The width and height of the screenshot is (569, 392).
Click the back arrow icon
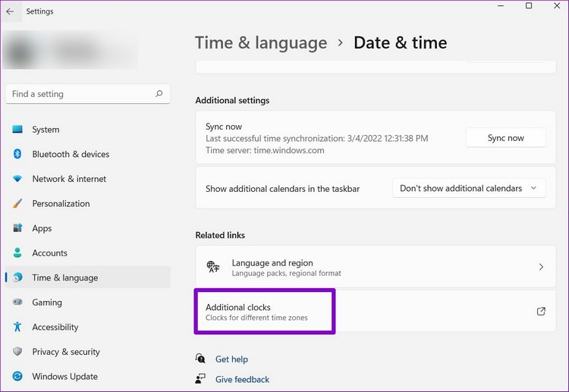[x=10, y=11]
